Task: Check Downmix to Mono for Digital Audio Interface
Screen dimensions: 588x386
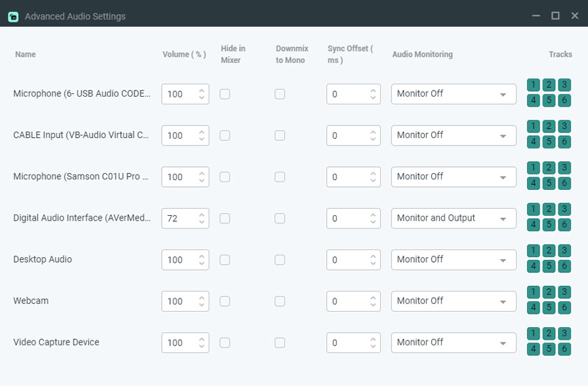Action: pyautogui.click(x=280, y=219)
